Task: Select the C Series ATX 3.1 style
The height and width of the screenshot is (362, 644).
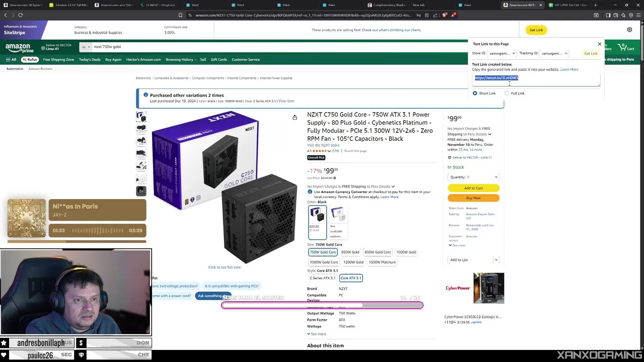Action: [323, 278]
